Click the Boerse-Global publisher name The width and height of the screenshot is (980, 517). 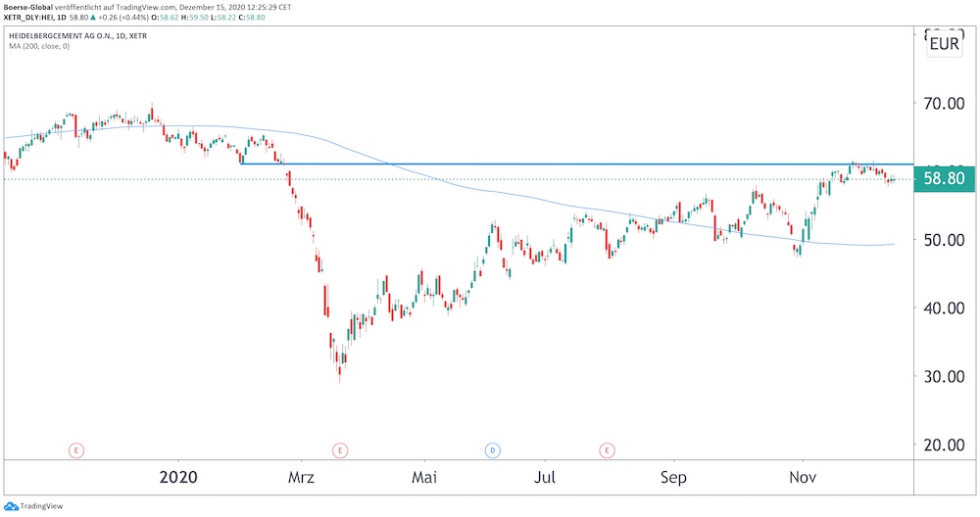pyautogui.click(x=27, y=7)
